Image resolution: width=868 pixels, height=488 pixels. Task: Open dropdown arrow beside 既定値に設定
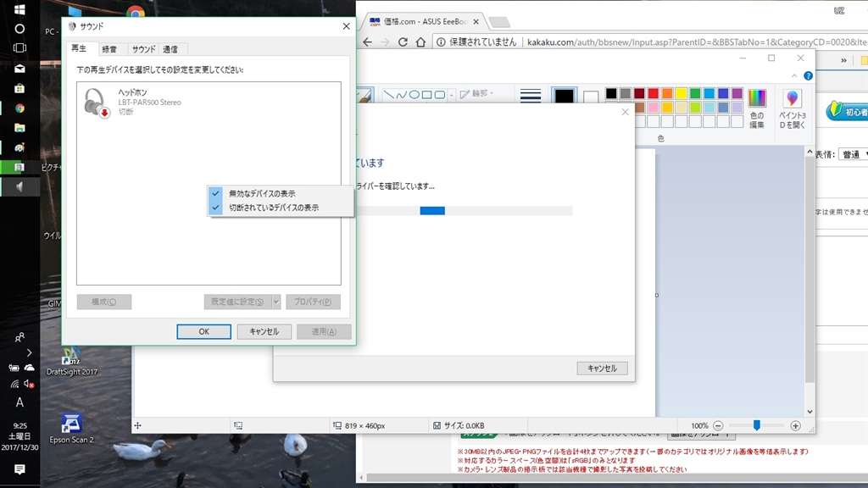[275, 302]
